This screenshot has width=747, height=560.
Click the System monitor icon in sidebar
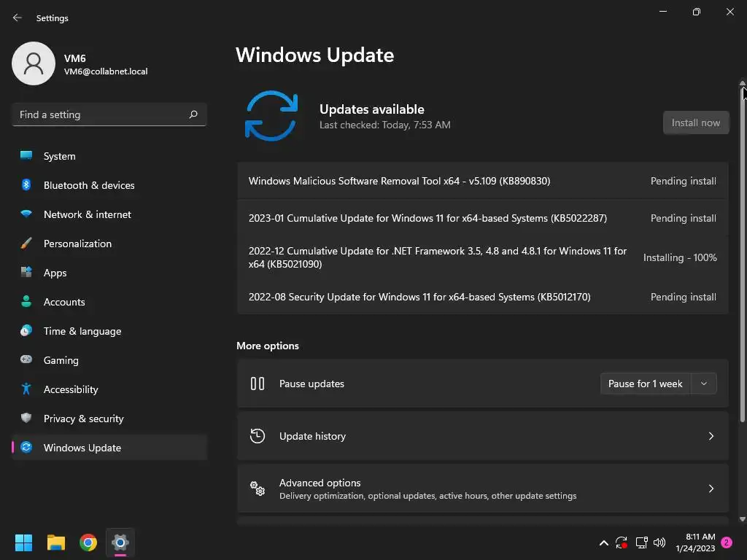pyautogui.click(x=26, y=156)
